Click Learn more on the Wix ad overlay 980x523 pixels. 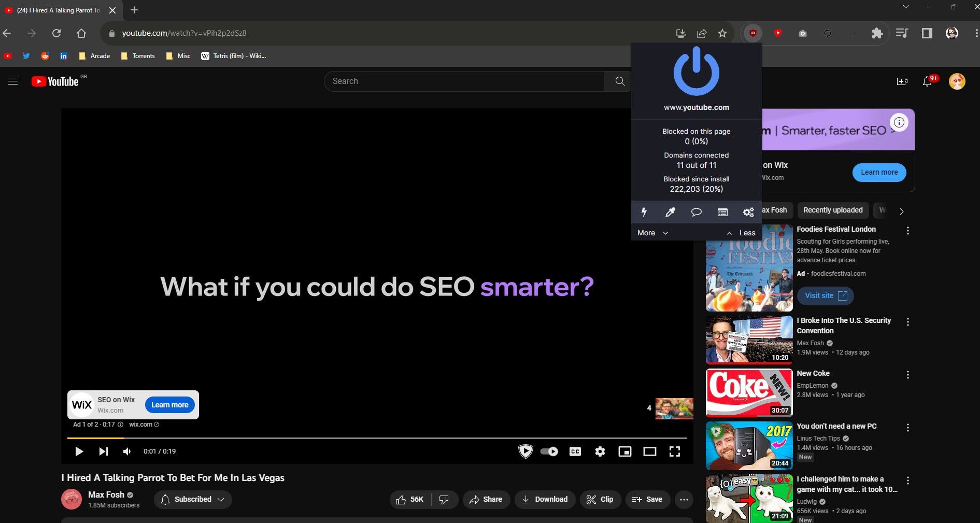pyautogui.click(x=169, y=405)
